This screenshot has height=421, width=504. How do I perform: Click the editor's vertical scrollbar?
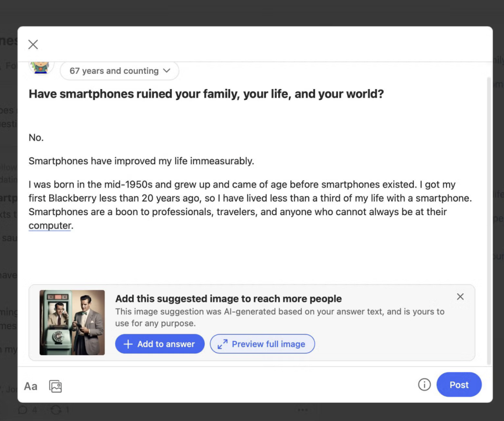pos(489,219)
